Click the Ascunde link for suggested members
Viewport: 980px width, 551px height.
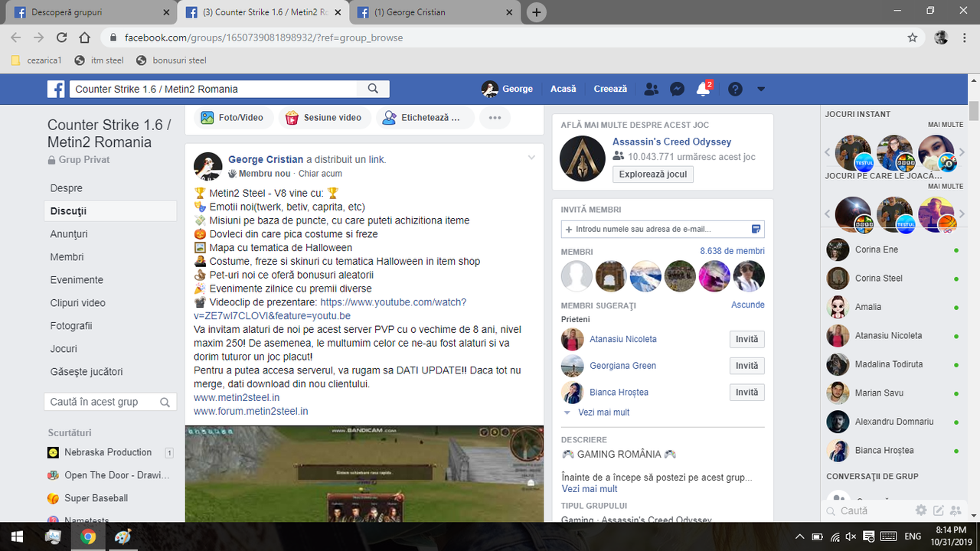pyautogui.click(x=748, y=305)
